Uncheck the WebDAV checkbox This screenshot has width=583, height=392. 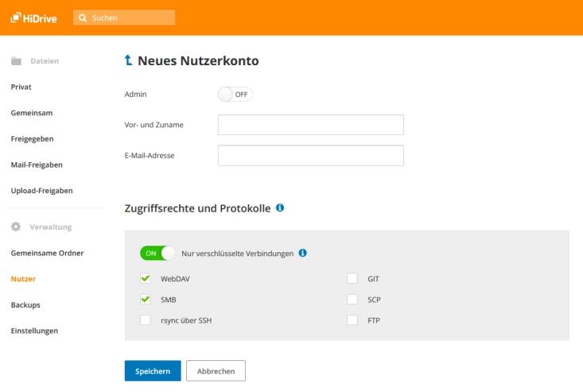point(146,278)
